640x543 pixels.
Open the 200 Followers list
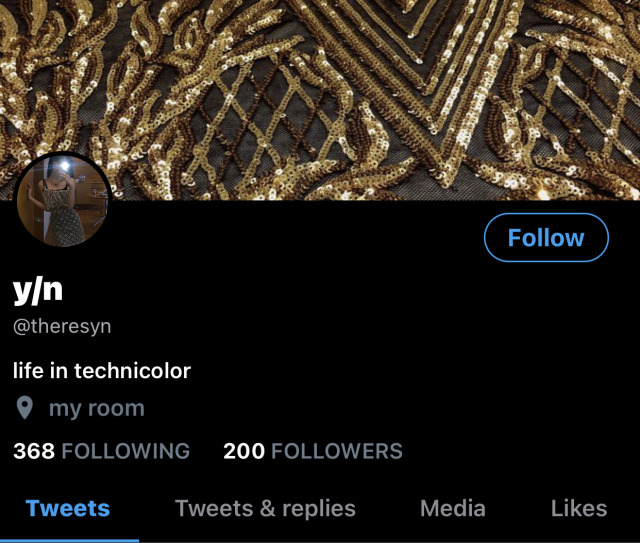(313, 451)
